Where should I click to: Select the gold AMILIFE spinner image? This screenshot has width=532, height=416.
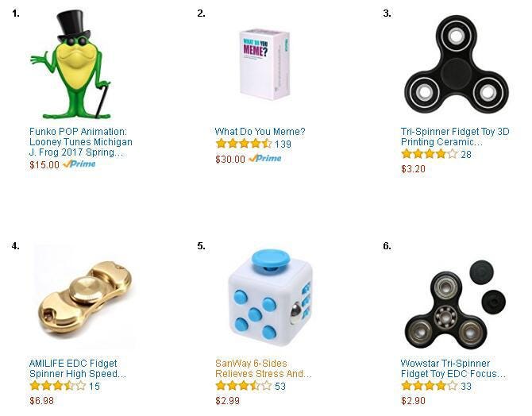point(85,296)
